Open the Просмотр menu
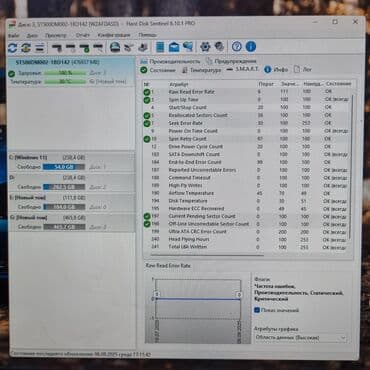 point(56,35)
